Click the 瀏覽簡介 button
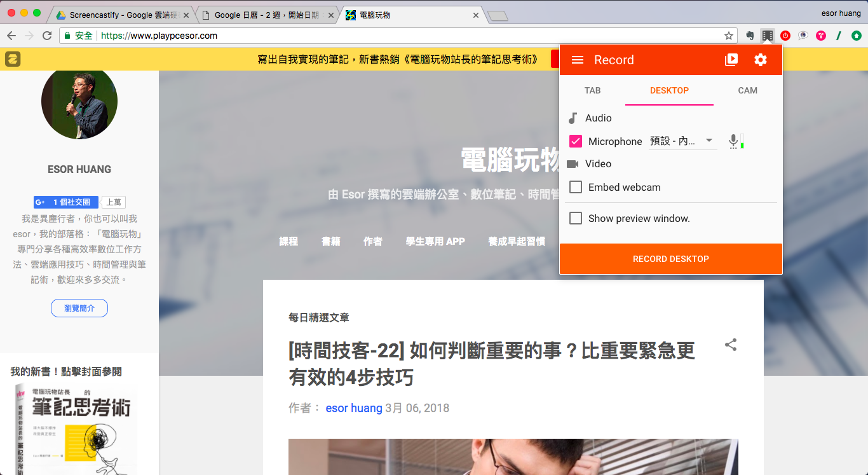Viewport: 868px width, 475px height. point(79,308)
